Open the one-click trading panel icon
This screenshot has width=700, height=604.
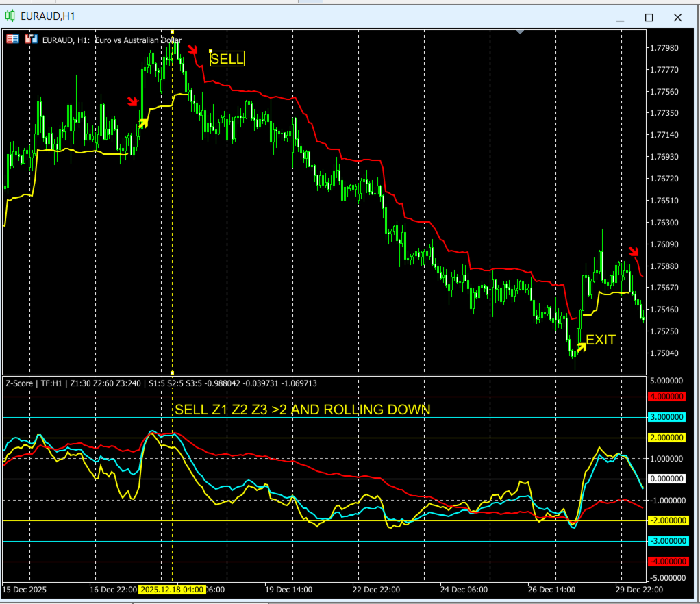12,39
